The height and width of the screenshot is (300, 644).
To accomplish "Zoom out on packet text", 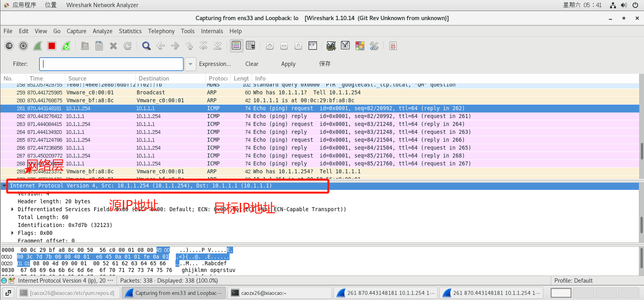I will (284, 46).
